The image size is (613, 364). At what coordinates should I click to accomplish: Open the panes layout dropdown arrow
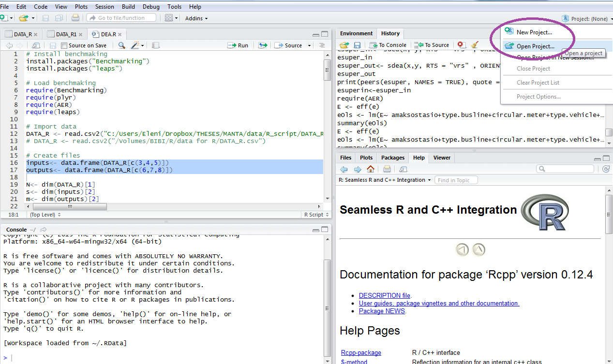coord(177,18)
